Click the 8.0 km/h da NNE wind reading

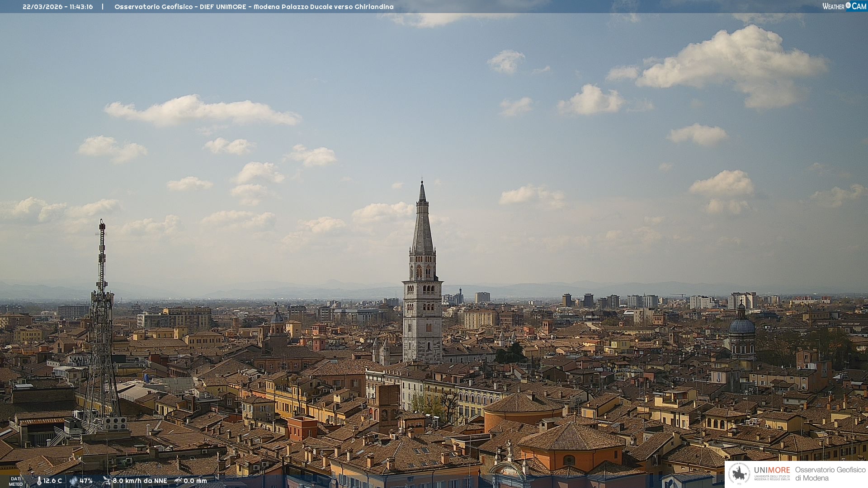coord(140,481)
